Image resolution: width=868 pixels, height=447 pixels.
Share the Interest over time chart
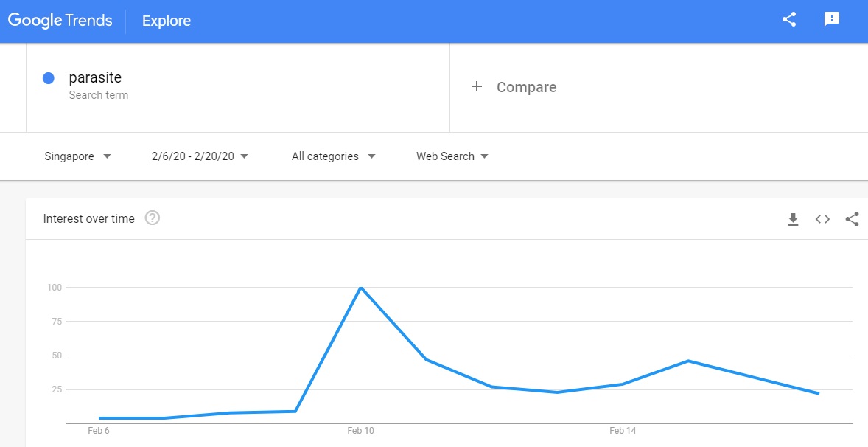point(852,219)
